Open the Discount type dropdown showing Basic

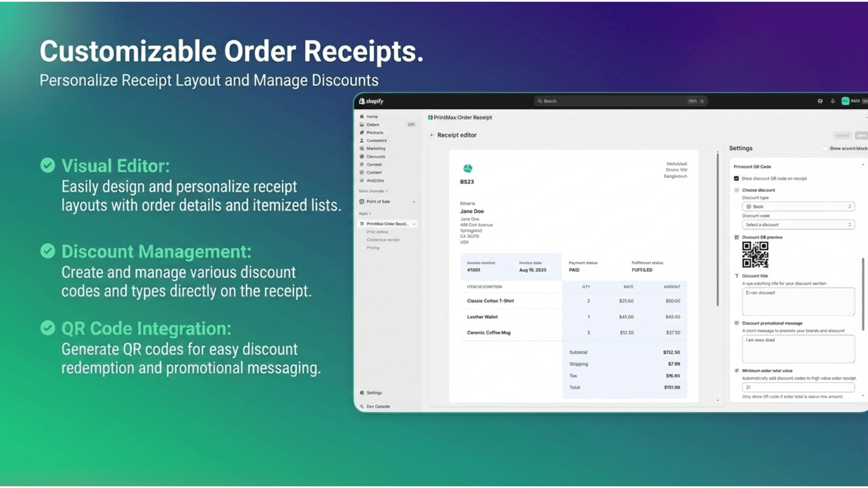(x=797, y=206)
